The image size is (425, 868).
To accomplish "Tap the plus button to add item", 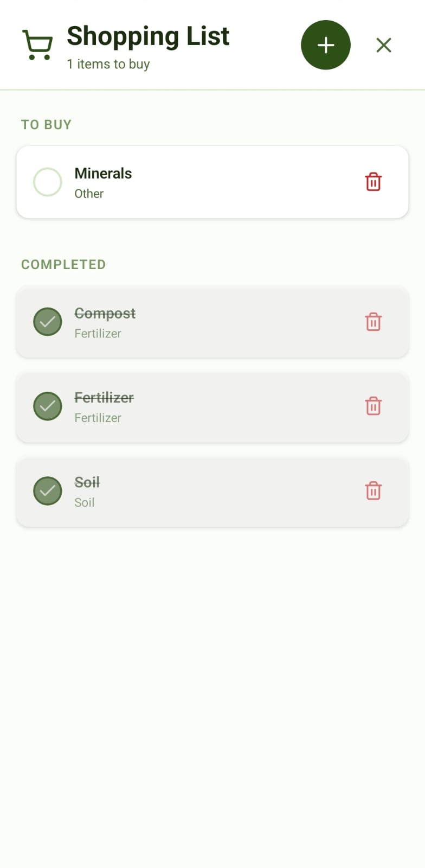I will (x=325, y=45).
